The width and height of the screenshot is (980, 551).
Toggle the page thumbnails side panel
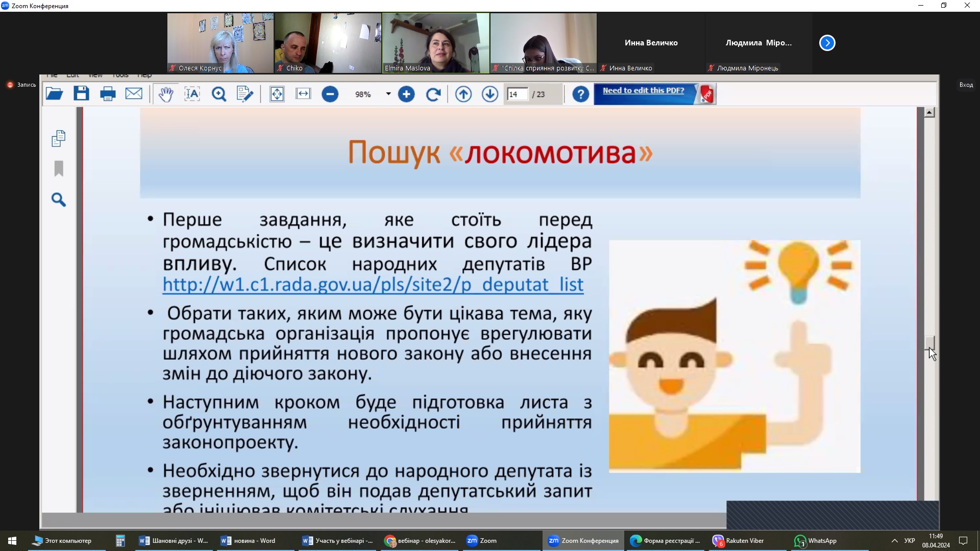59,138
